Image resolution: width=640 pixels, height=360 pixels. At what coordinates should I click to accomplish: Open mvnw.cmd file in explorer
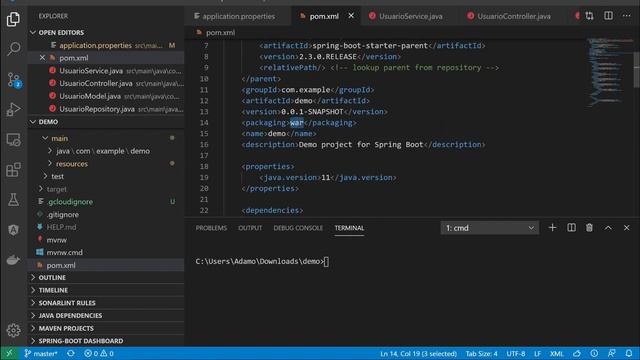tap(106, 252)
